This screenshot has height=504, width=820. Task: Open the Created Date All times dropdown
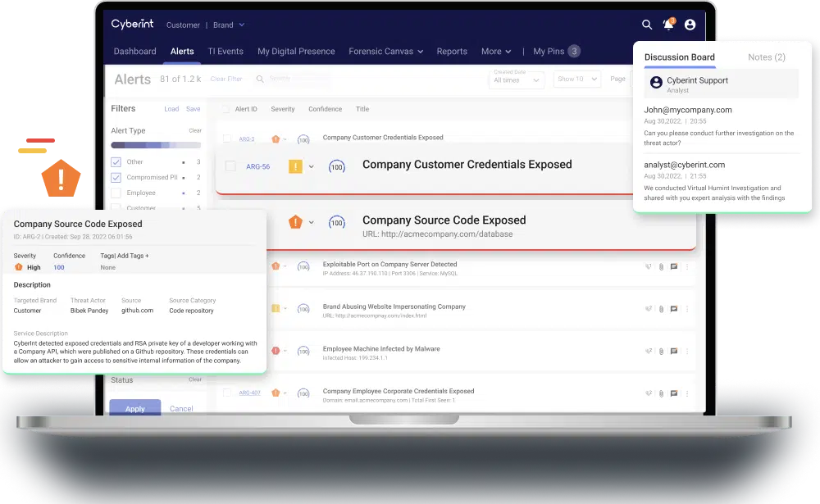(x=517, y=79)
